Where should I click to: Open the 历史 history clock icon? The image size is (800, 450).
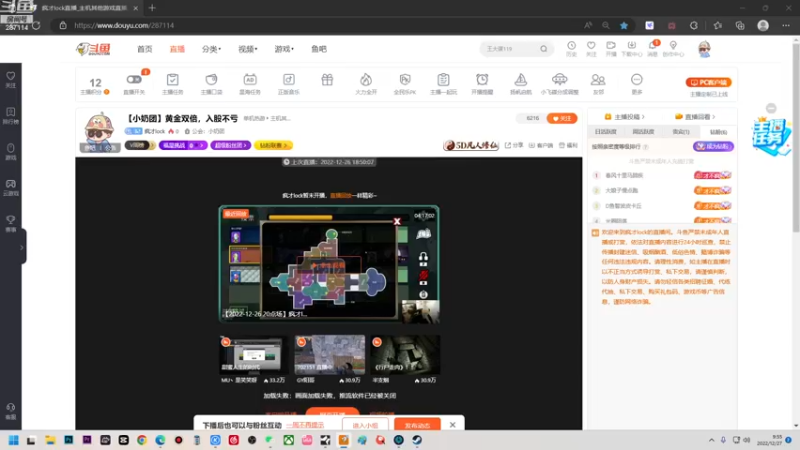pyautogui.click(x=571, y=48)
